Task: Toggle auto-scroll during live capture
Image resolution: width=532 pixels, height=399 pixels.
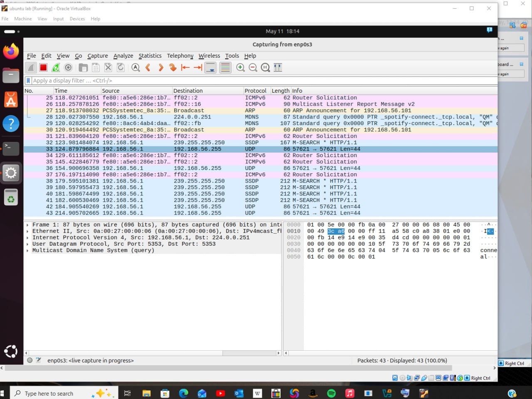Action: pyautogui.click(x=211, y=67)
